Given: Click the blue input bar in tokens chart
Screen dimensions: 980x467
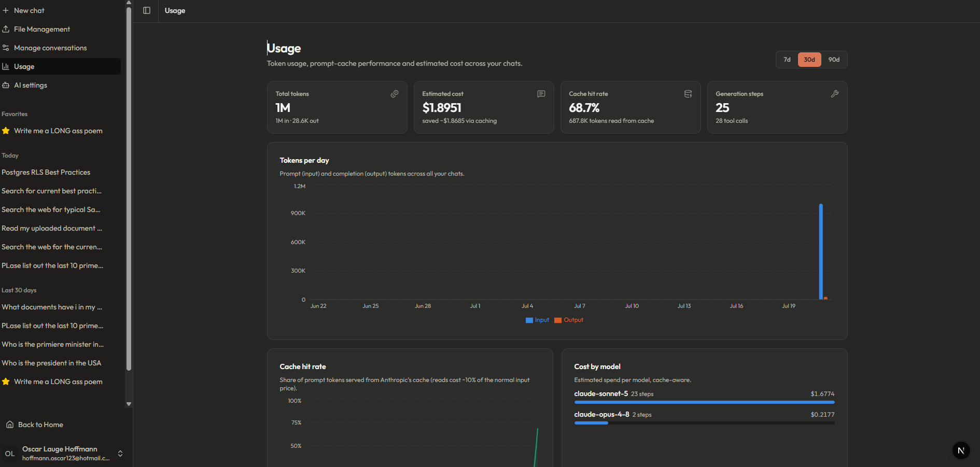Looking at the screenshot, I should 821,251.
